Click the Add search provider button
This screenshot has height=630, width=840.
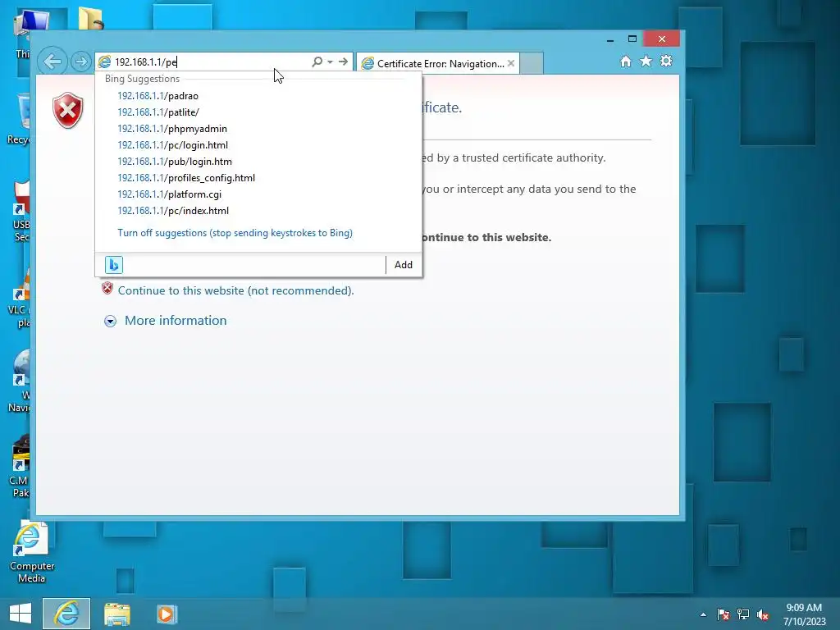point(404,265)
